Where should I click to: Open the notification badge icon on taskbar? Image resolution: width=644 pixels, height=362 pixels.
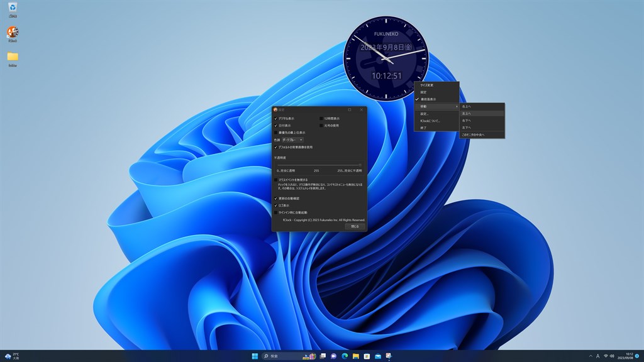tap(638, 356)
